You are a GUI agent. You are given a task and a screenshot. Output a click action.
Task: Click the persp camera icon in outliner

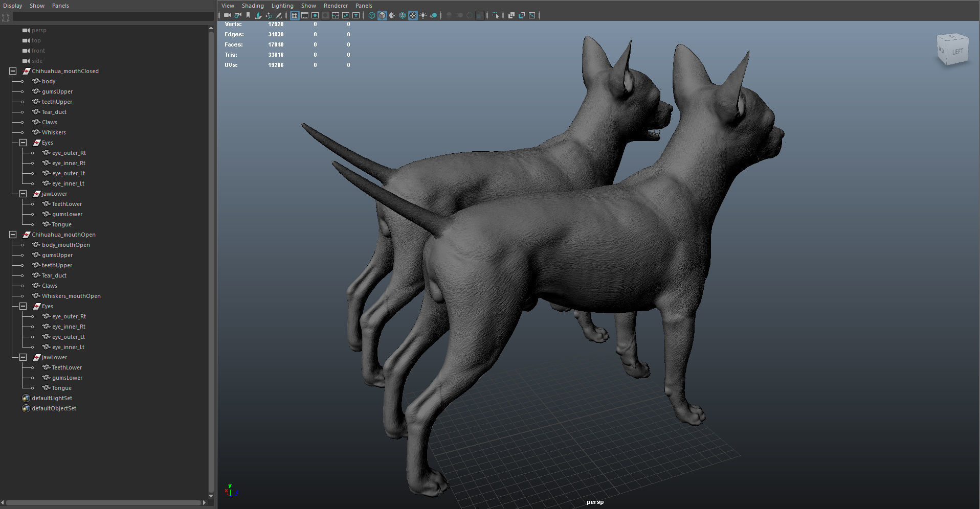point(26,30)
